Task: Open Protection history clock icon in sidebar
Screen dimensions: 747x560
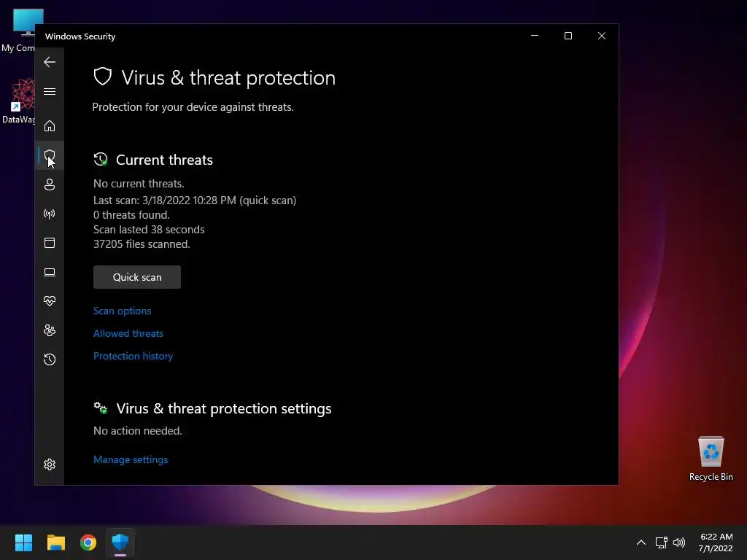Action: pyautogui.click(x=50, y=359)
